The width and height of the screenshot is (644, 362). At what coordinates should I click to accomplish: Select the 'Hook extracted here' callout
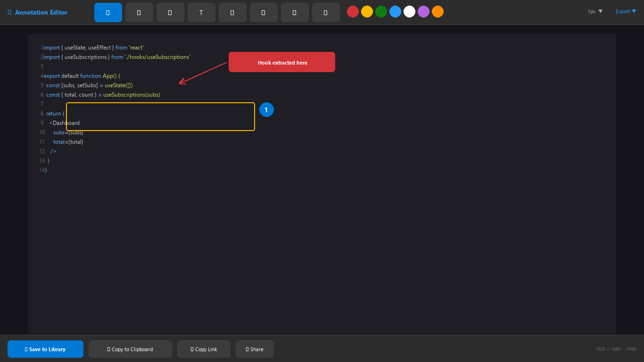point(282,62)
